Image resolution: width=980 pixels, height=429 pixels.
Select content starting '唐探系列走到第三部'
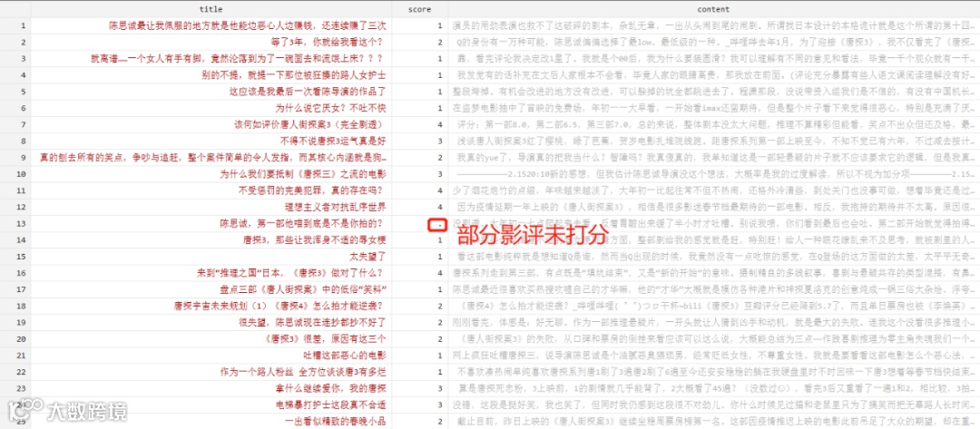(x=714, y=273)
